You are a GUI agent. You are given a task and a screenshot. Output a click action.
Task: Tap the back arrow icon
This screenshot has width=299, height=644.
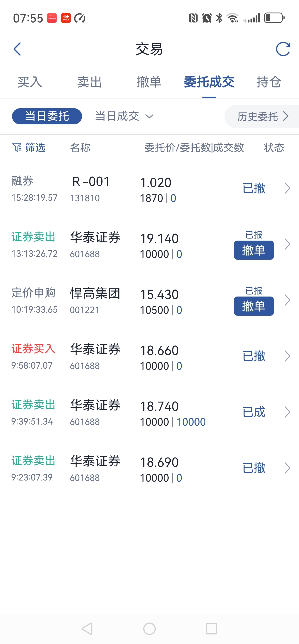[17, 49]
